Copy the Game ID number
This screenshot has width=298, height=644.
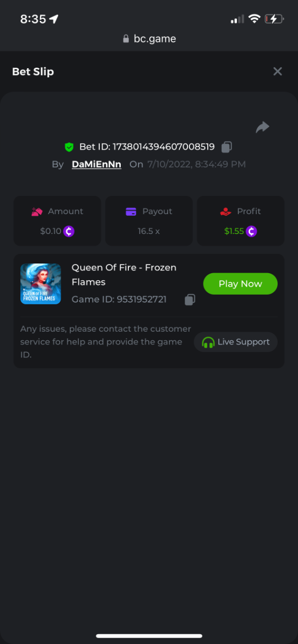point(190,299)
